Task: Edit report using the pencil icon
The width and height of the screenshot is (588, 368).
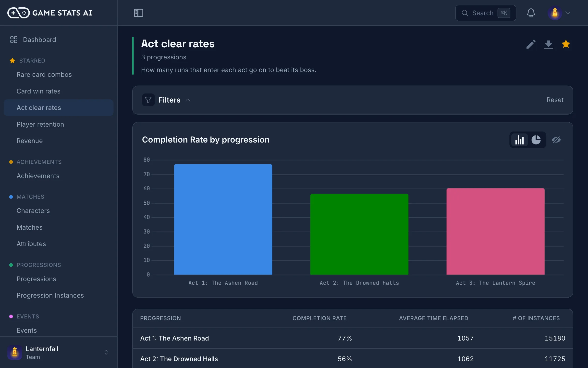Action: (x=531, y=44)
